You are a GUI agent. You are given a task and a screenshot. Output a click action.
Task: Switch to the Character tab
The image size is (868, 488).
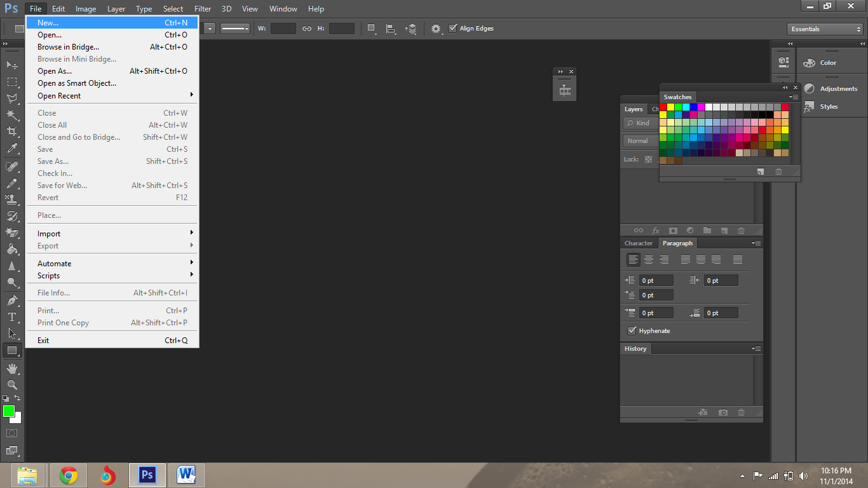639,243
